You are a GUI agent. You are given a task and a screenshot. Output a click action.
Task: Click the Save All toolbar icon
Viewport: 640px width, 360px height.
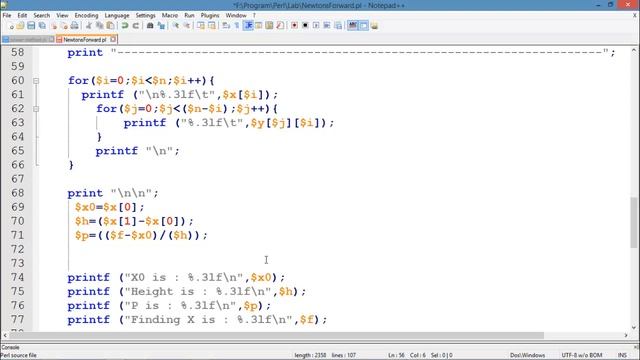pos(42,26)
